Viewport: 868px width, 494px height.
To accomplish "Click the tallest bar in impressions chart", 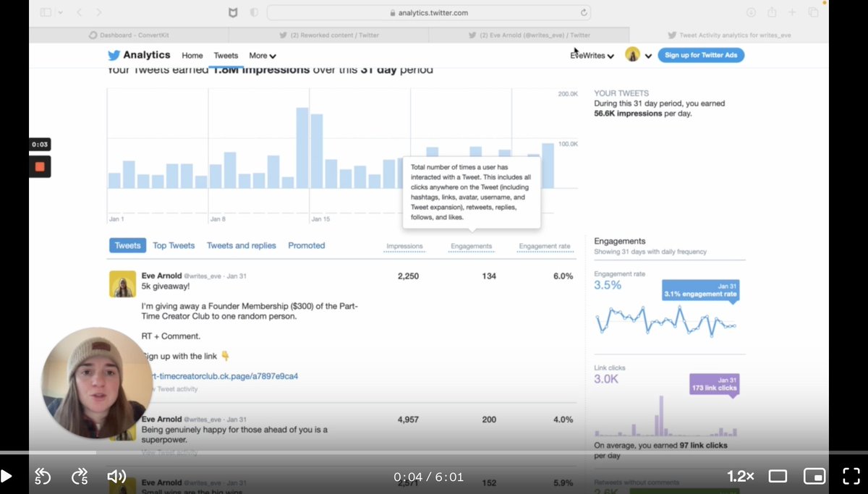I will tap(302, 148).
